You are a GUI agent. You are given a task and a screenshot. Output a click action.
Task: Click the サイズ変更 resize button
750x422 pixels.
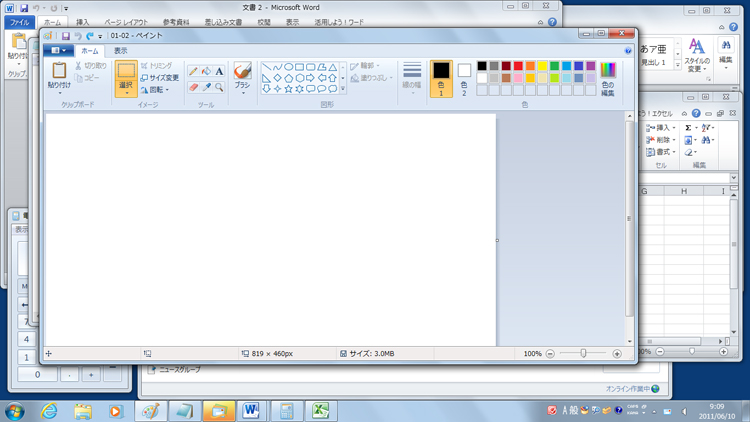(159, 78)
